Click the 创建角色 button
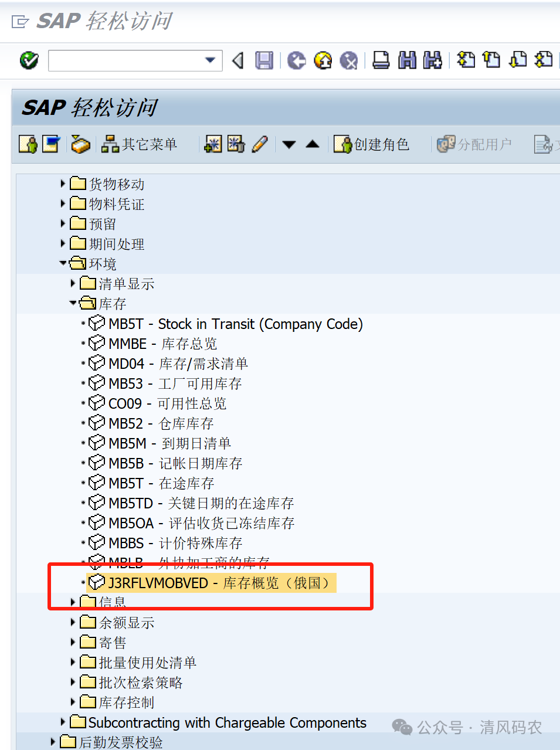This screenshot has height=750, width=560. (371, 144)
